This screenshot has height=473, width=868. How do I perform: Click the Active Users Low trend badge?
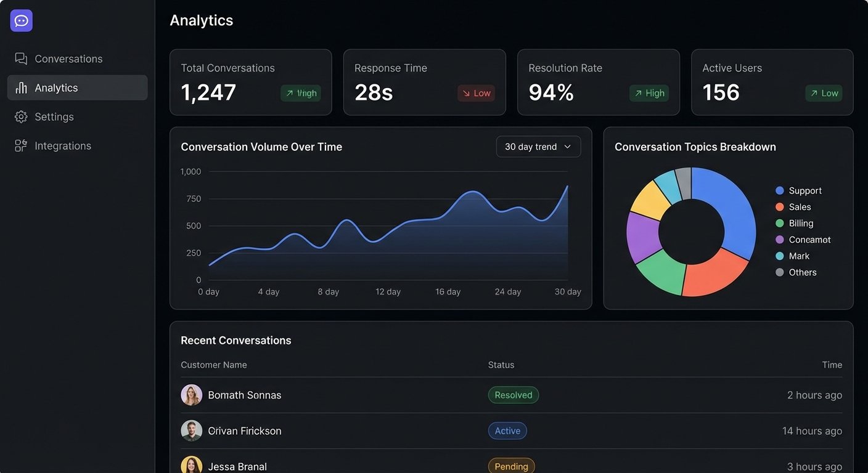coord(823,93)
